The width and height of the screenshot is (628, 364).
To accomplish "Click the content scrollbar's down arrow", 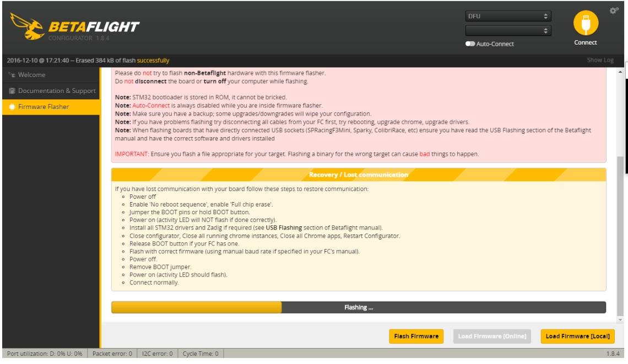I will (620, 320).
